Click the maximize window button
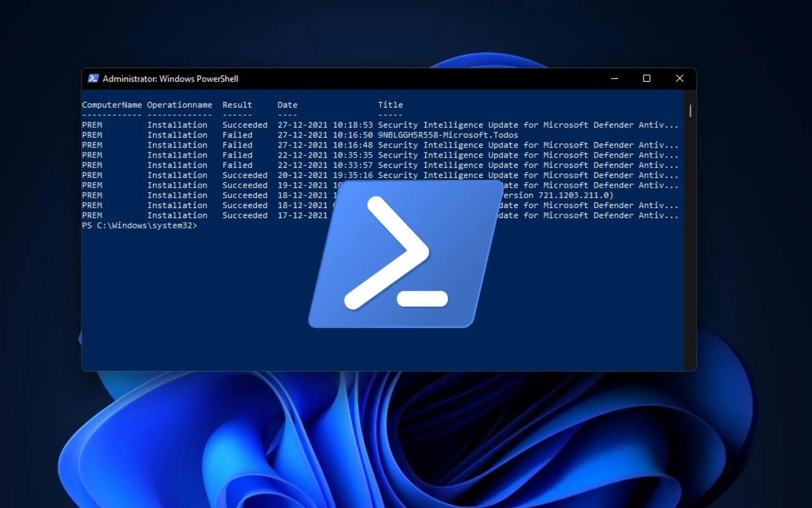Viewport: 812px width, 508px height. (x=647, y=78)
